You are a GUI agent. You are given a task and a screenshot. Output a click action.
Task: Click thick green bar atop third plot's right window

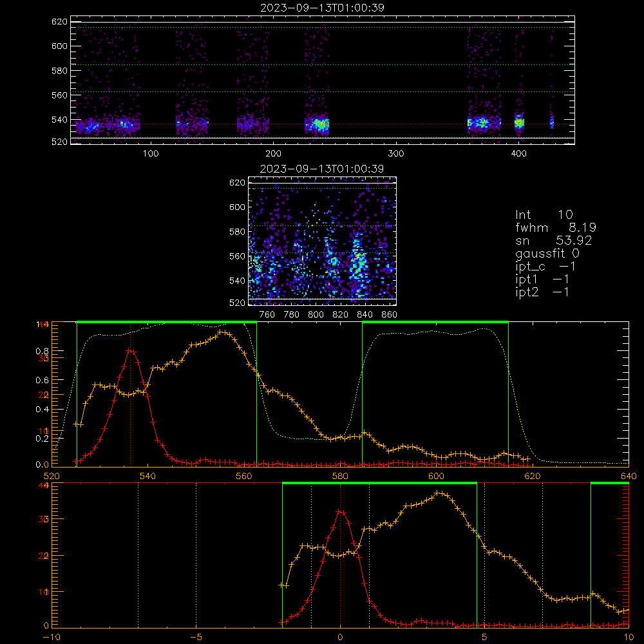click(435, 323)
